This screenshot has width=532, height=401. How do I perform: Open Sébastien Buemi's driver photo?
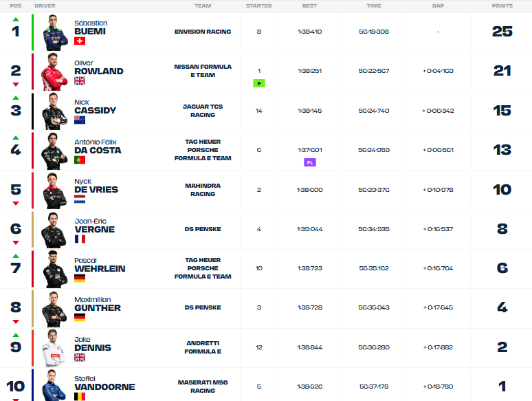[55, 32]
